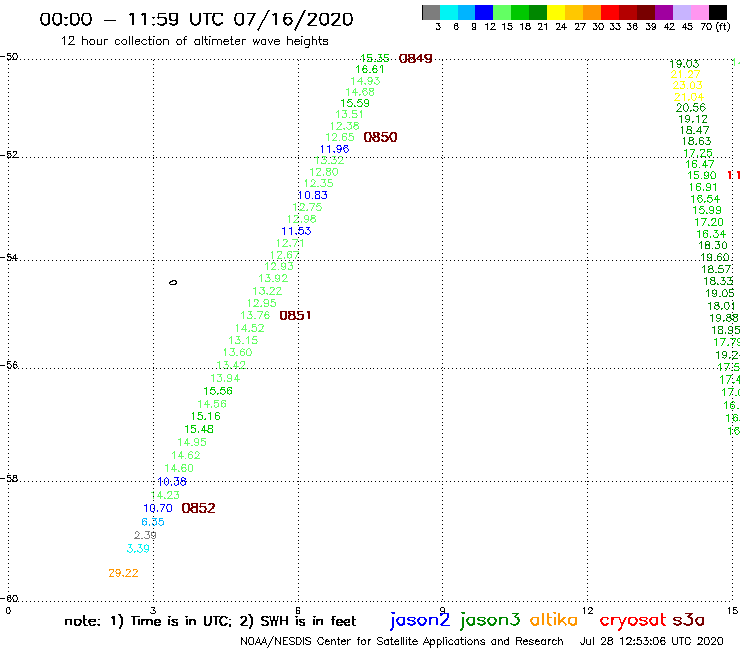This screenshot has width=740, height=650.
Task: Click the blue wave height value 11.96
Action: tap(334, 149)
